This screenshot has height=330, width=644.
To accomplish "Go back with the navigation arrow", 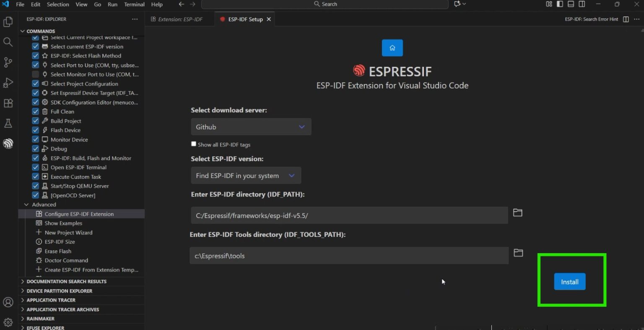I will [181, 4].
